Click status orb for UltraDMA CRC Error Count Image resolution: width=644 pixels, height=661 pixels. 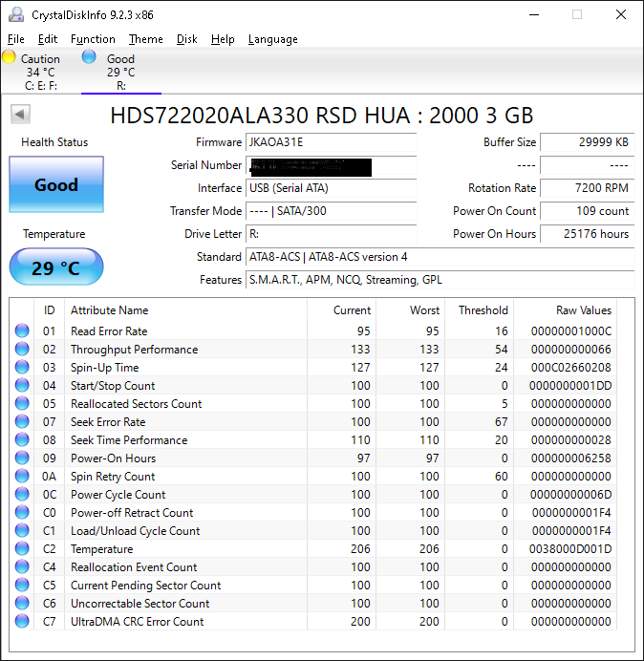pyautogui.click(x=22, y=621)
